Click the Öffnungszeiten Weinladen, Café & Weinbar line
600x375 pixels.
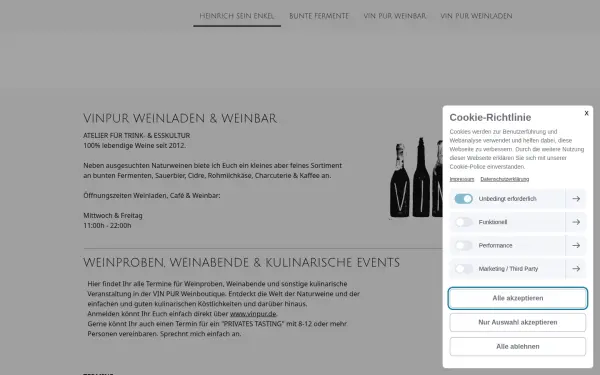pyautogui.click(x=152, y=196)
